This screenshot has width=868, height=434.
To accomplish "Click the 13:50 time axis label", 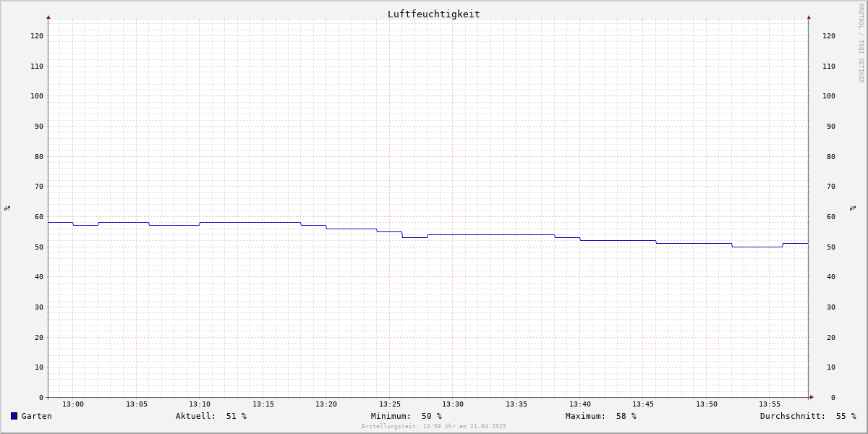I will coord(707,404).
